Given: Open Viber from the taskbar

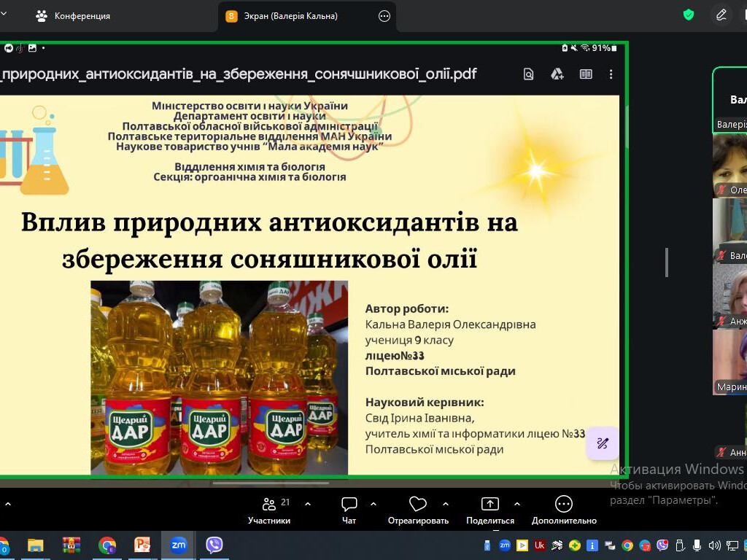Looking at the screenshot, I should [x=214, y=545].
